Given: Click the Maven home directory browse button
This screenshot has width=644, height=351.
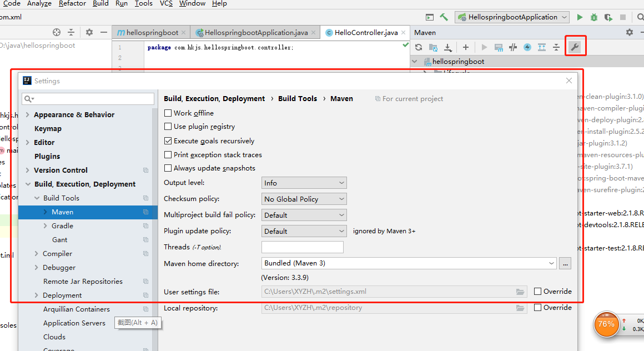Looking at the screenshot, I should pos(565,263).
